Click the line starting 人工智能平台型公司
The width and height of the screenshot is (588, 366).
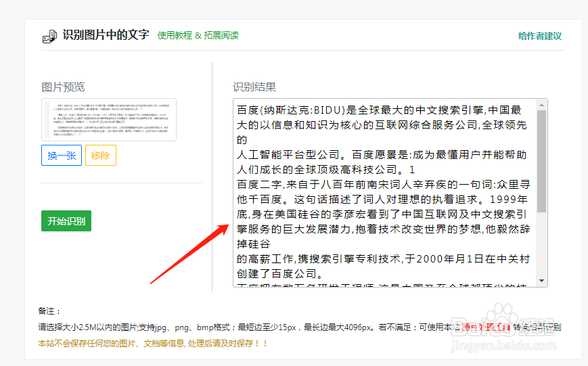382,154
